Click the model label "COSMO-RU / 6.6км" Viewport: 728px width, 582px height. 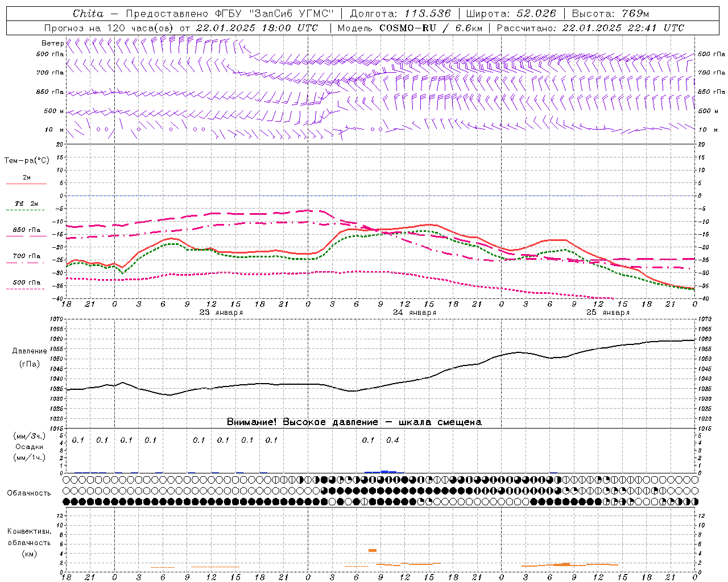tap(431, 28)
